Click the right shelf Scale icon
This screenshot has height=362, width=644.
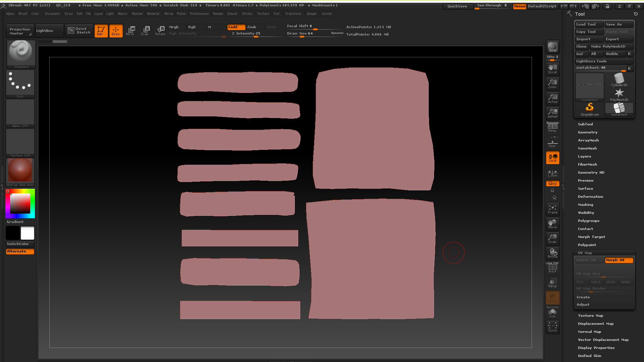552,239
